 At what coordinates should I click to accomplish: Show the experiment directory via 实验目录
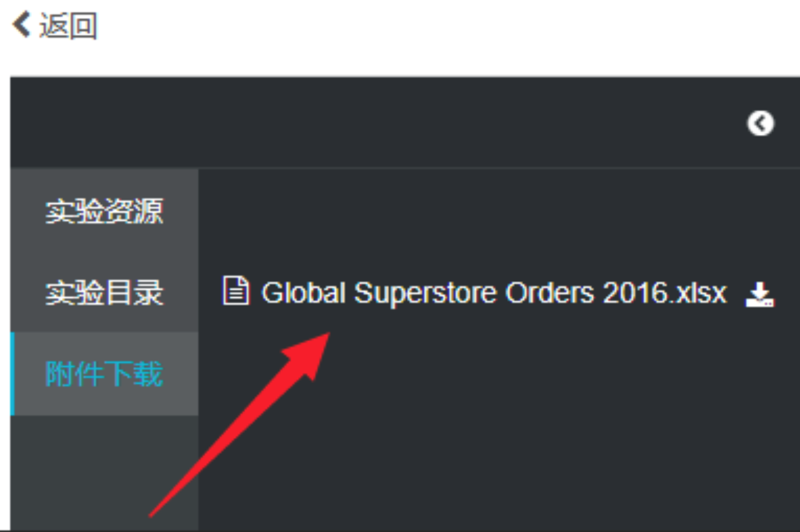tap(104, 292)
